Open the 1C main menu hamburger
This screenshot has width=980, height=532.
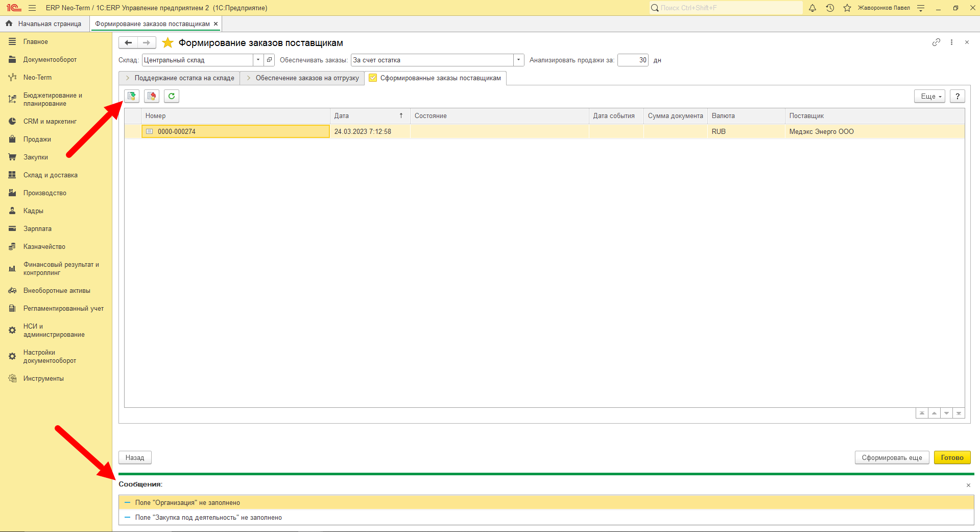(32, 8)
